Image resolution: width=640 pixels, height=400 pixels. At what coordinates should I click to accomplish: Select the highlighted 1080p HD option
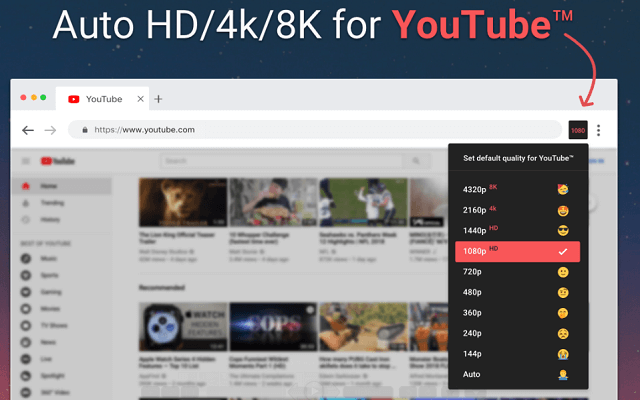[x=517, y=251]
